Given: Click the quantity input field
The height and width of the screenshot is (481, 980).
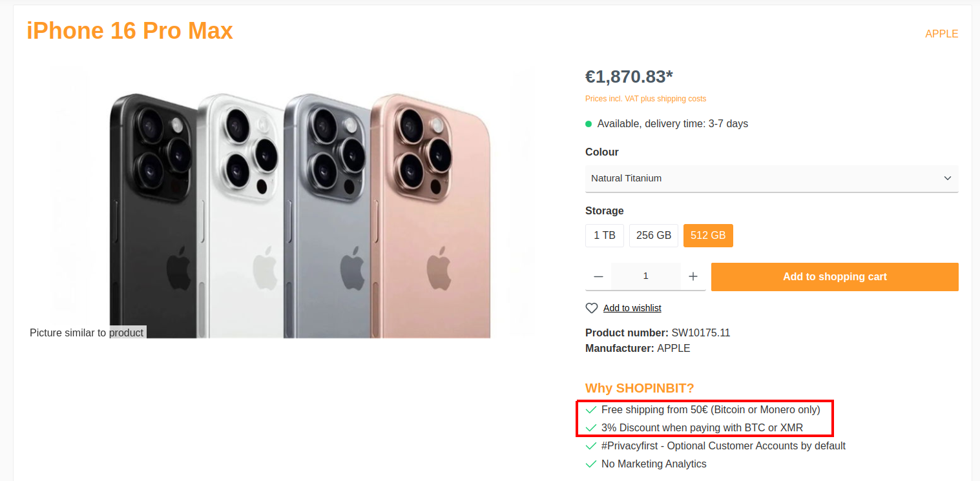Looking at the screenshot, I should [645, 276].
